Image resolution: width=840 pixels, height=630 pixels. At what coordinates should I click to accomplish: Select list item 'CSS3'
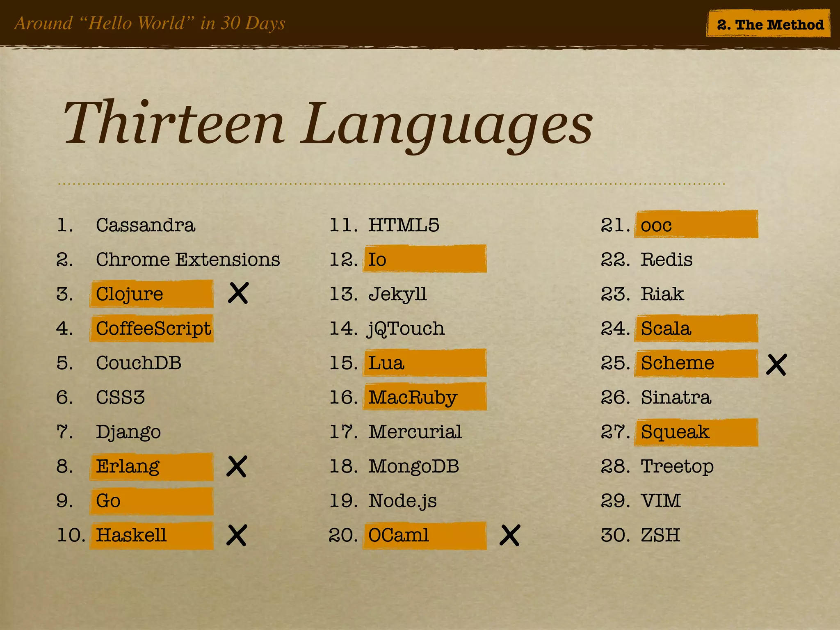click(x=120, y=397)
